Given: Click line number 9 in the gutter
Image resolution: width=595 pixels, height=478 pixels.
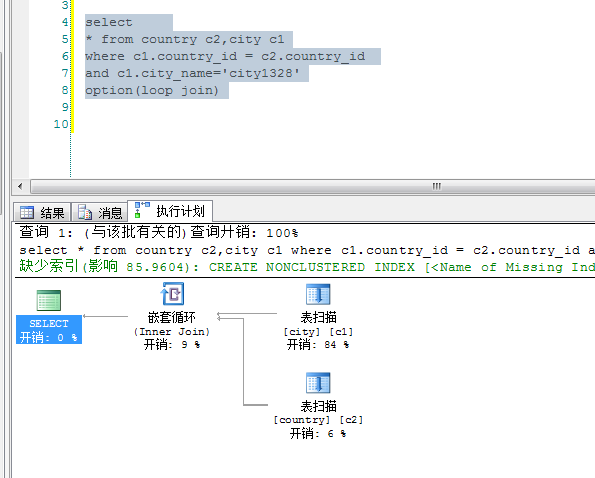Looking at the screenshot, I should click(x=65, y=107).
